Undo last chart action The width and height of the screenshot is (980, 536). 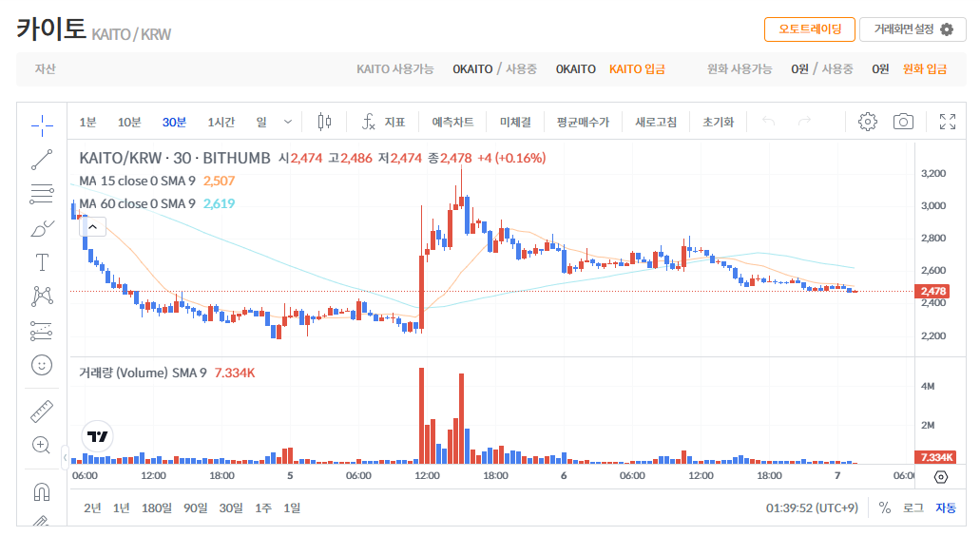click(x=769, y=122)
